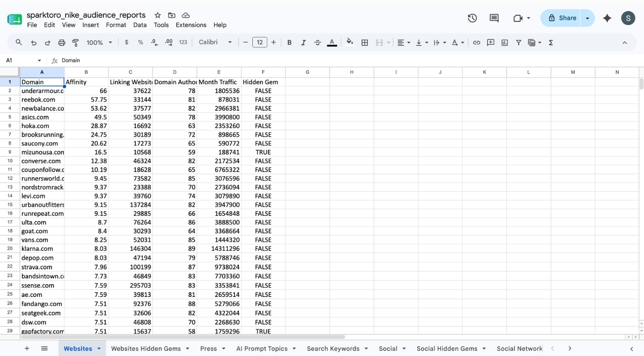The height and width of the screenshot is (356, 644).
Task: Increase font size with plus button
Action: pyautogui.click(x=274, y=43)
